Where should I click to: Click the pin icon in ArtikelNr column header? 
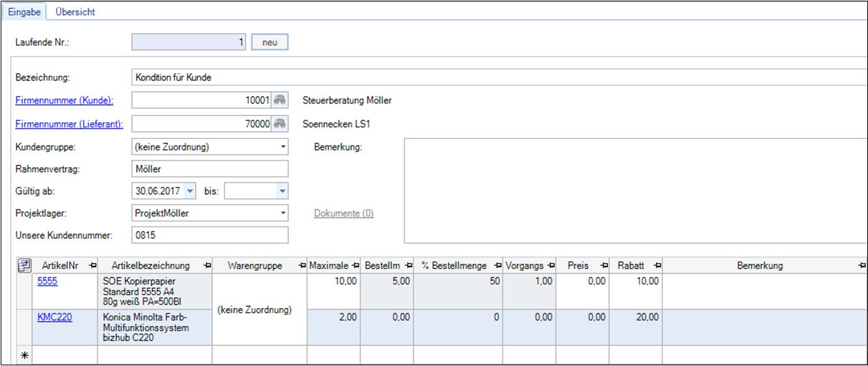[x=93, y=266]
